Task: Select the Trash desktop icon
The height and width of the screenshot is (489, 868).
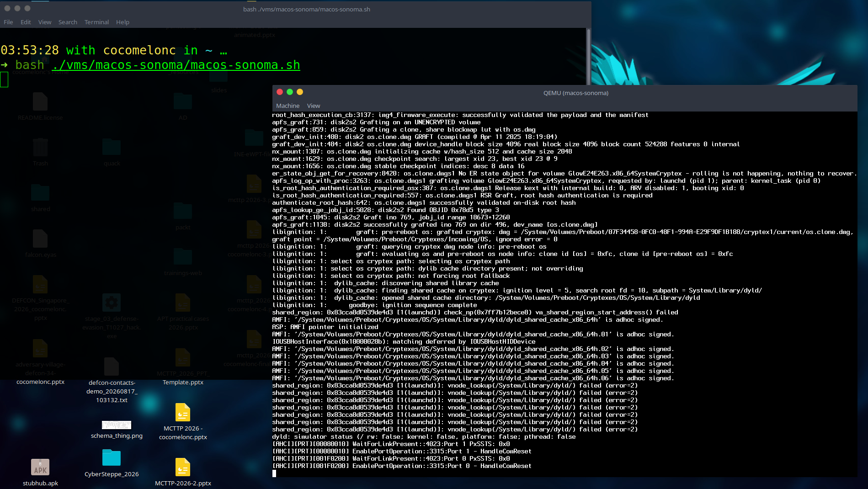Action: (x=40, y=147)
